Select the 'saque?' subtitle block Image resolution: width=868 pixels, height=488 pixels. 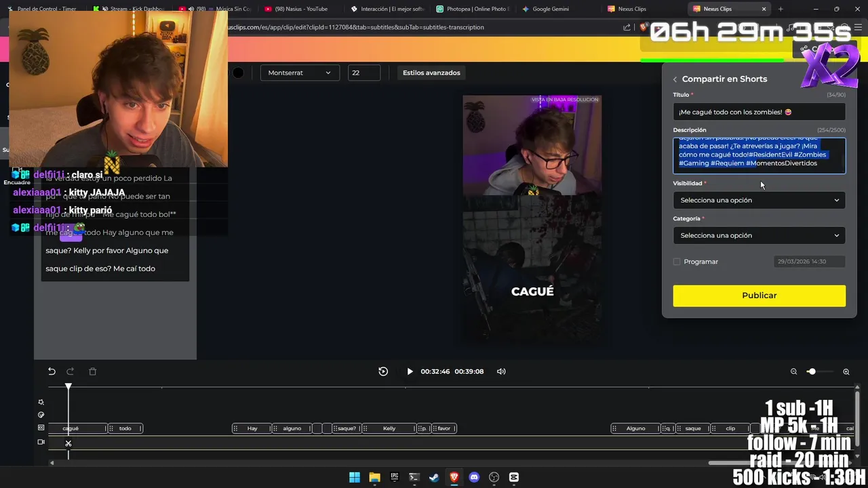click(x=347, y=428)
